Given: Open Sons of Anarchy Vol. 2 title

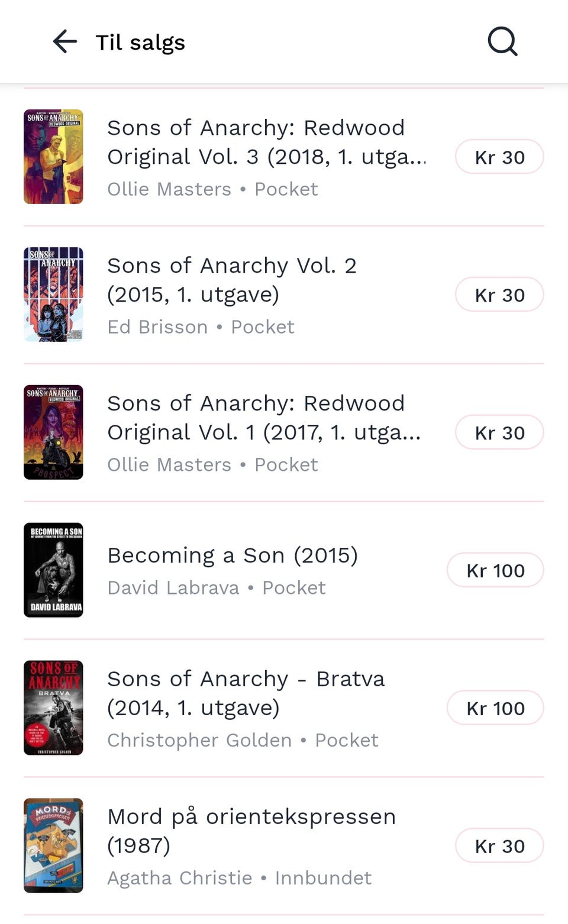Looking at the screenshot, I should pyautogui.click(x=231, y=280).
